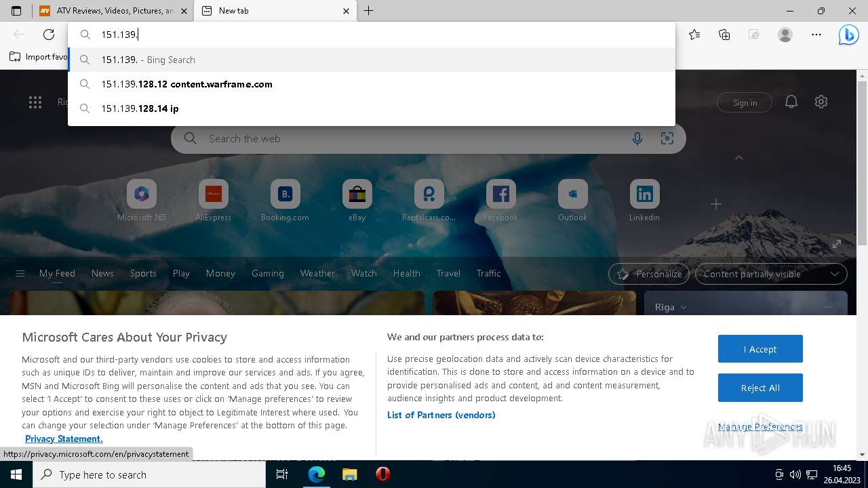Close the New tab tab
Image resolution: width=868 pixels, height=488 pixels.
347,11
